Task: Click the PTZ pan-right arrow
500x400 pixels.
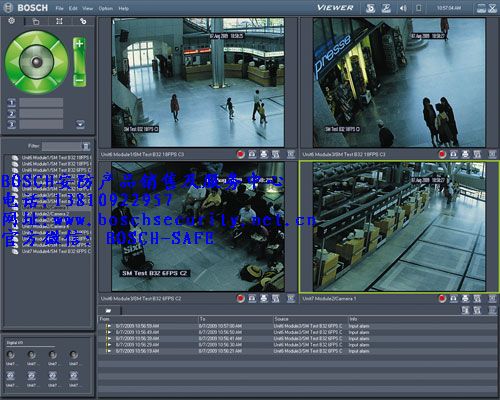Action: coord(59,62)
